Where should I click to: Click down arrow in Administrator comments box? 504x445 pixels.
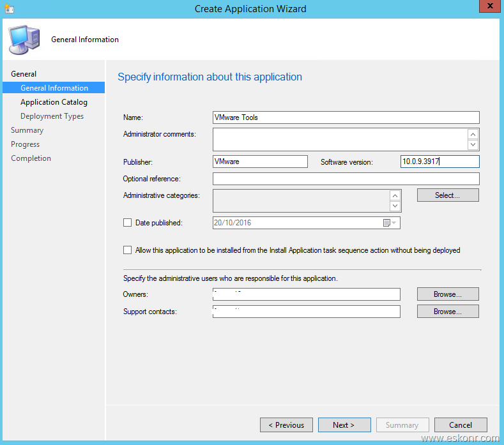click(x=473, y=144)
